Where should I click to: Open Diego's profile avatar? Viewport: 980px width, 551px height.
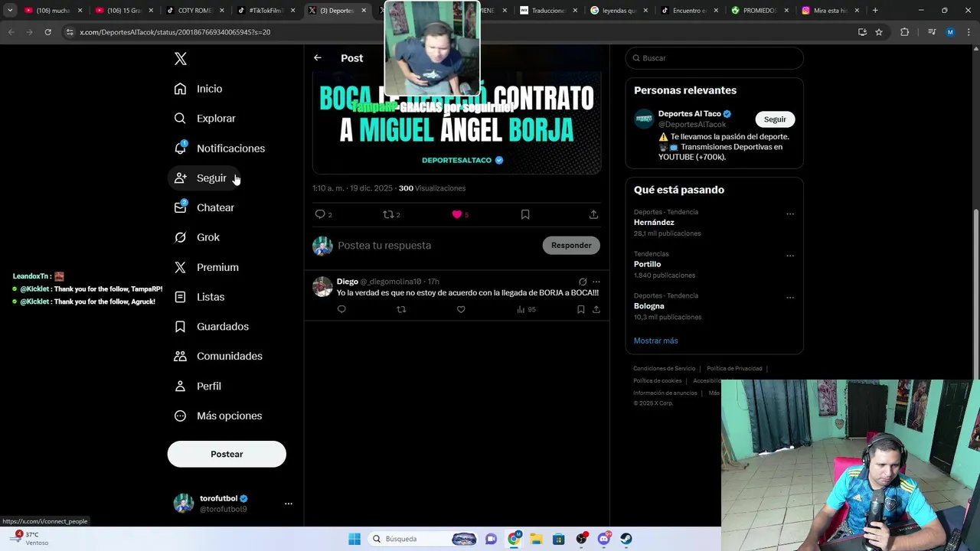click(x=322, y=287)
